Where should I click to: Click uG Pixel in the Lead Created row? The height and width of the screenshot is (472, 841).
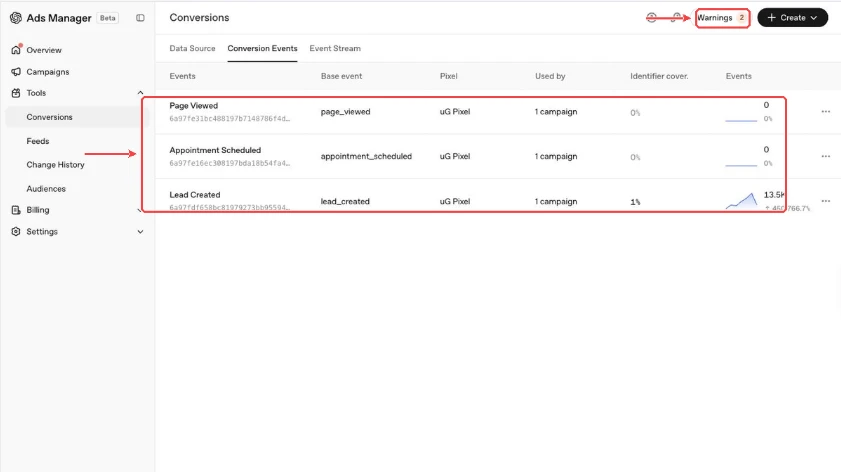pyautogui.click(x=455, y=201)
